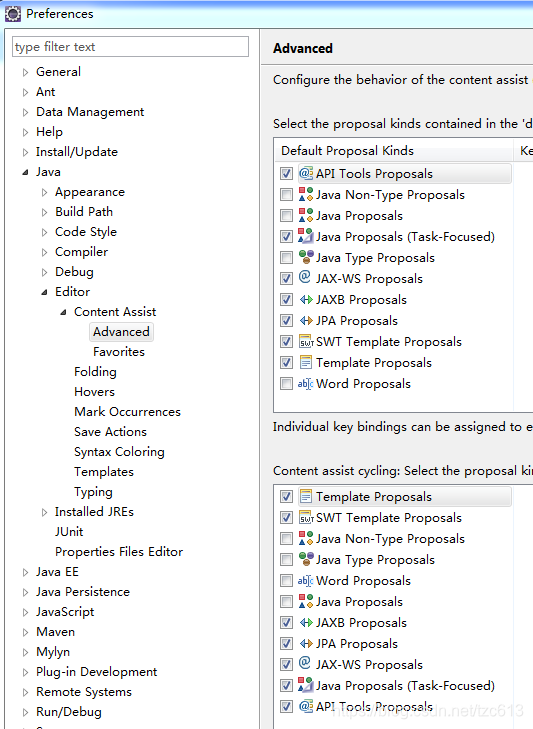533x729 pixels.
Task: Uncheck JPA Proposals in cycling list
Action: pyautogui.click(x=286, y=643)
